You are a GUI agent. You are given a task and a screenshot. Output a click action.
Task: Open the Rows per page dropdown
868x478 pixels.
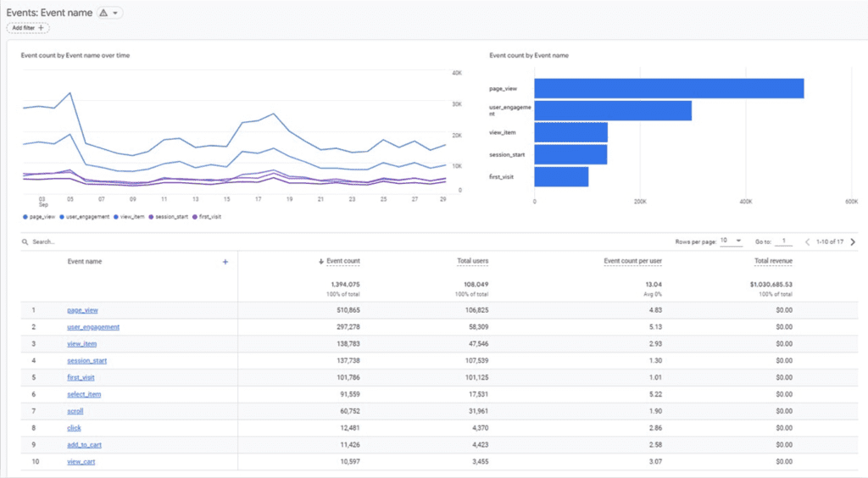pos(731,241)
